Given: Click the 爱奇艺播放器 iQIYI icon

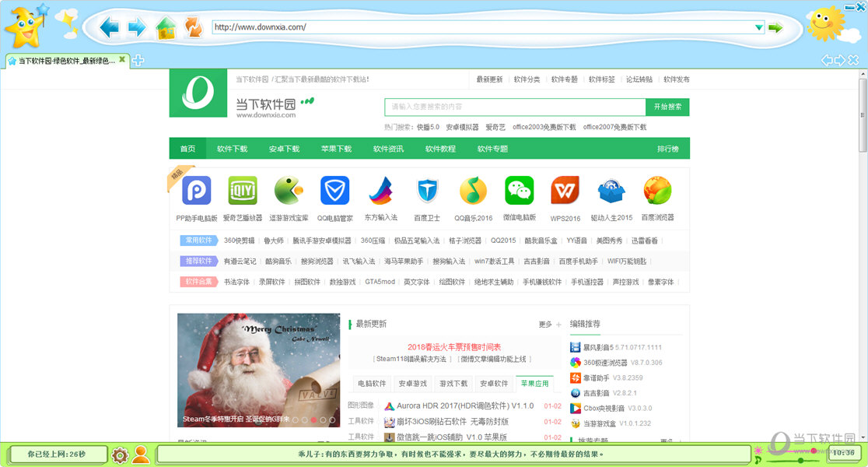Looking at the screenshot, I should click(x=243, y=191).
